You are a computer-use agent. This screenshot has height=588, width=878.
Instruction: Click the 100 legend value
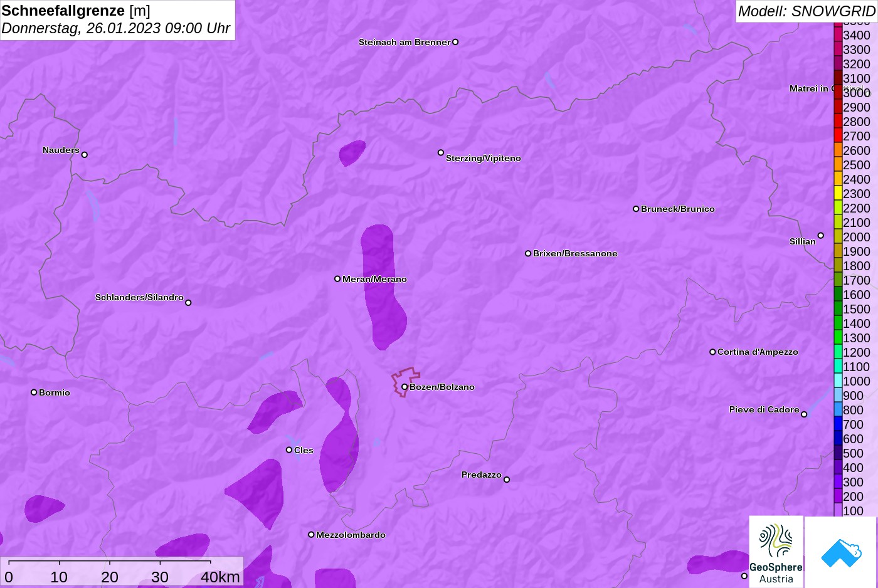pos(853,511)
